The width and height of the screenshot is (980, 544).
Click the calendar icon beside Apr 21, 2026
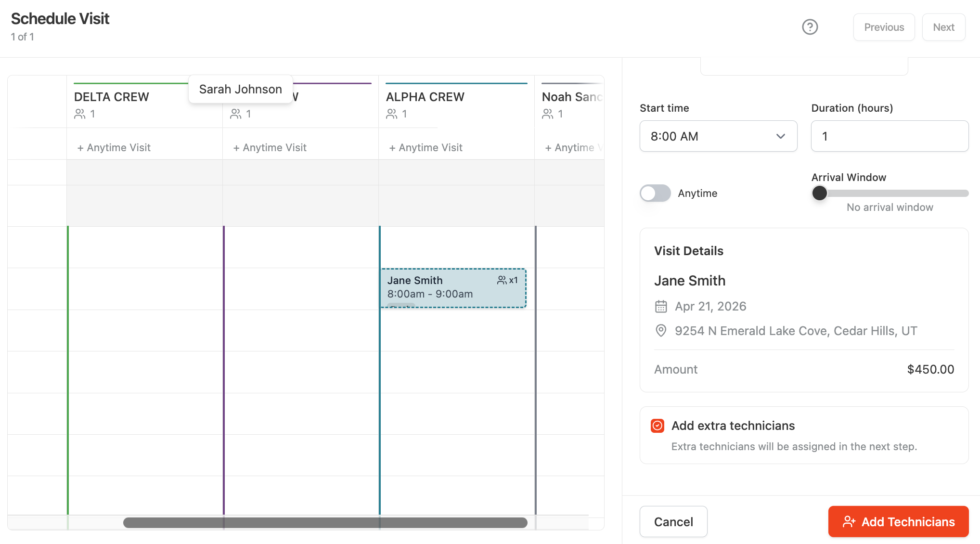coord(661,306)
